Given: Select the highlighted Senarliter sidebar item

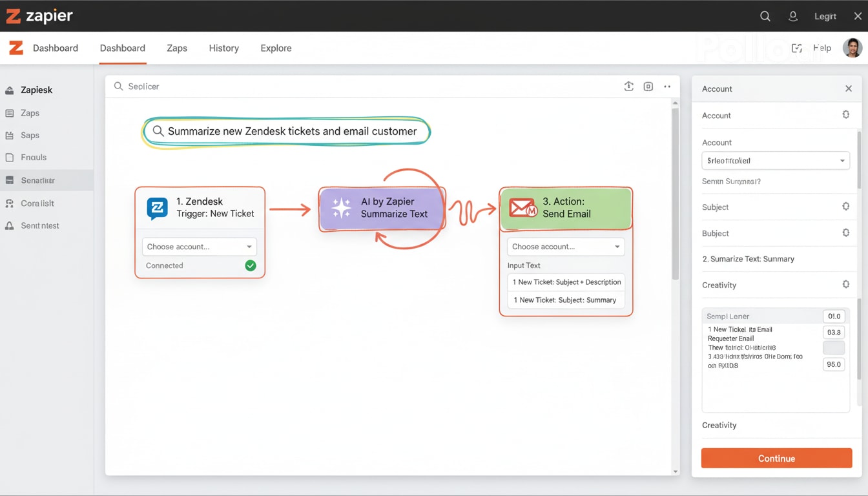Looking at the screenshot, I should pos(46,180).
